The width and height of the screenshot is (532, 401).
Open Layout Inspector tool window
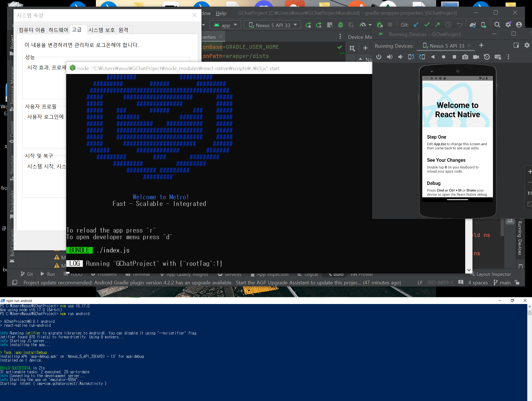click(x=490, y=274)
